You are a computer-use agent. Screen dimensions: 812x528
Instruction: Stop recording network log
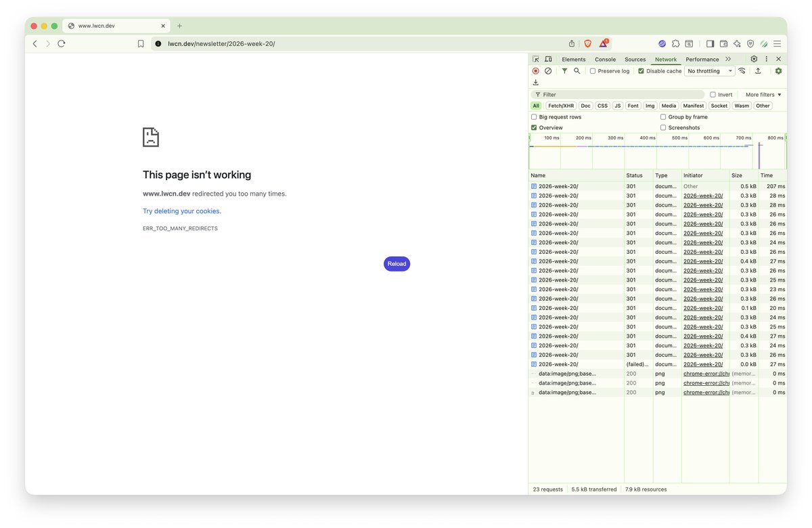[x=536, y=71]
